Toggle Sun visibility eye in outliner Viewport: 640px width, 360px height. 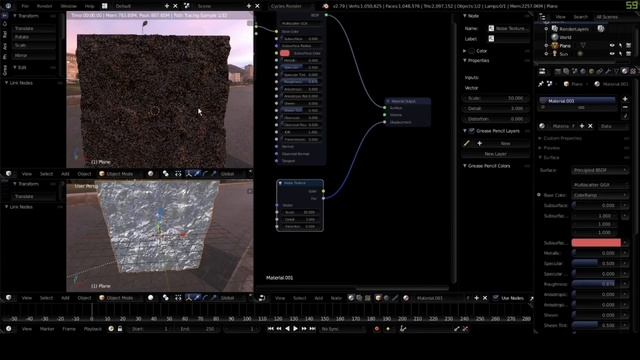click(612, 54)
